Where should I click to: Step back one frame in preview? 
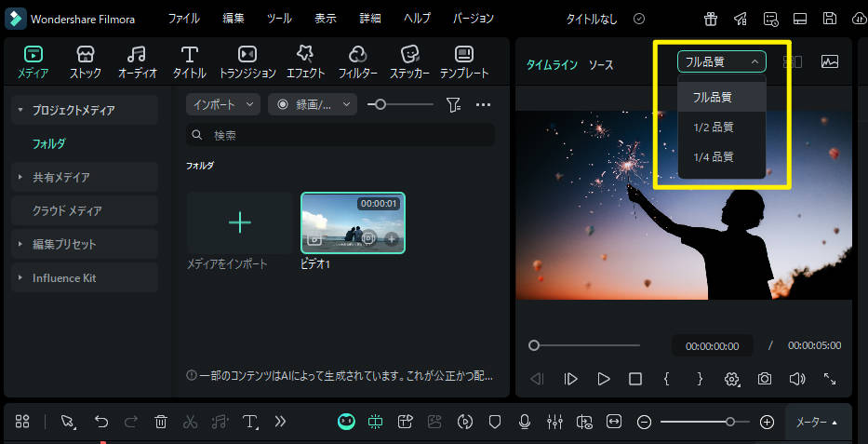click(x=537, y=379)
